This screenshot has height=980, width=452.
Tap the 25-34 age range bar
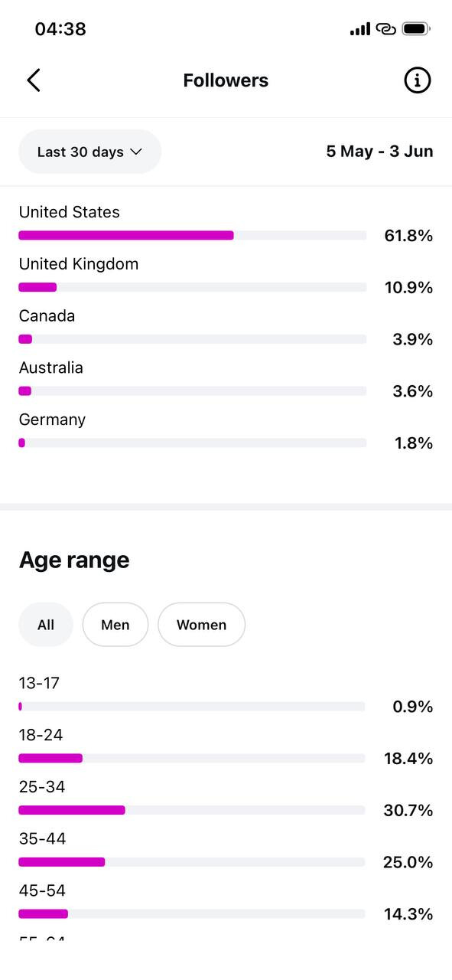pyautogui.click(x=192, y=810)
